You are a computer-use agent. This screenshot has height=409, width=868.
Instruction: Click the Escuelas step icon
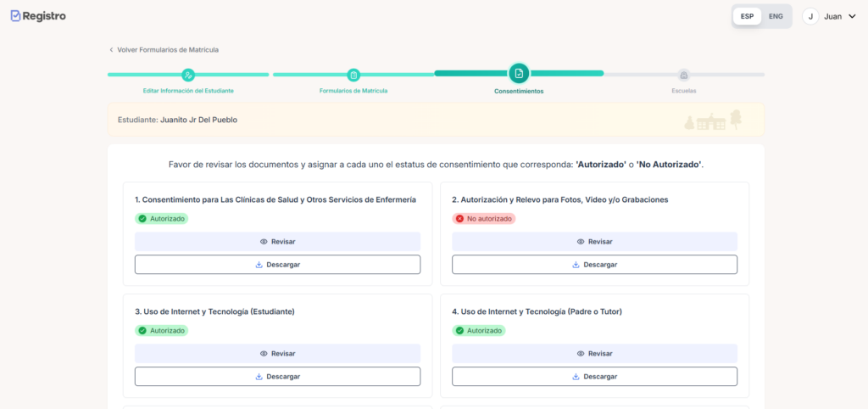[683, 75]
